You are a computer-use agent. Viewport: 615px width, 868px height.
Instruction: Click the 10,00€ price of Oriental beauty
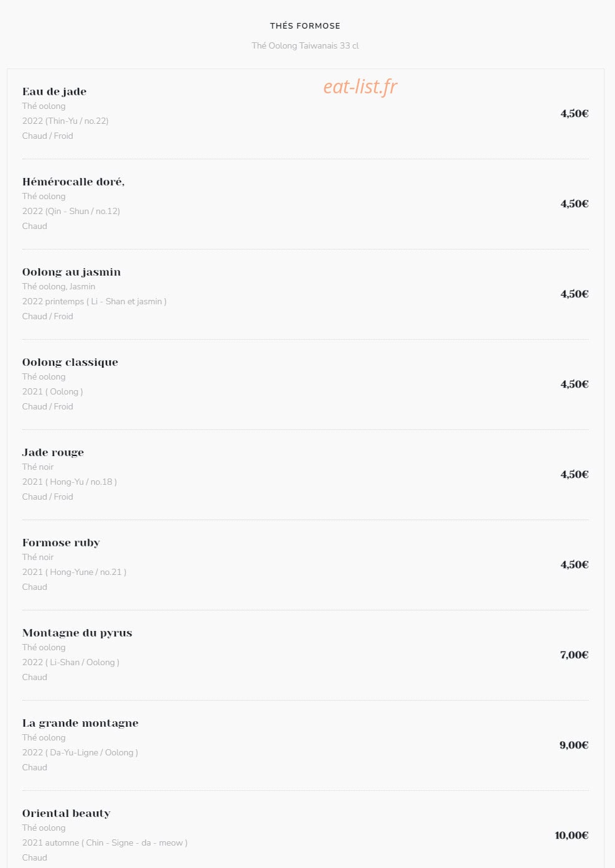pos(571,835)
